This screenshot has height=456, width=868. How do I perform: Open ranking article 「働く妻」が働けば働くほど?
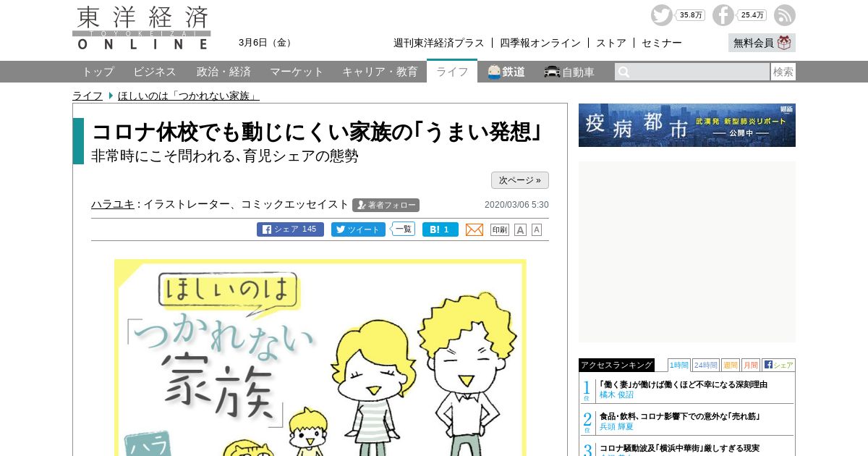(x=684, y=384)
